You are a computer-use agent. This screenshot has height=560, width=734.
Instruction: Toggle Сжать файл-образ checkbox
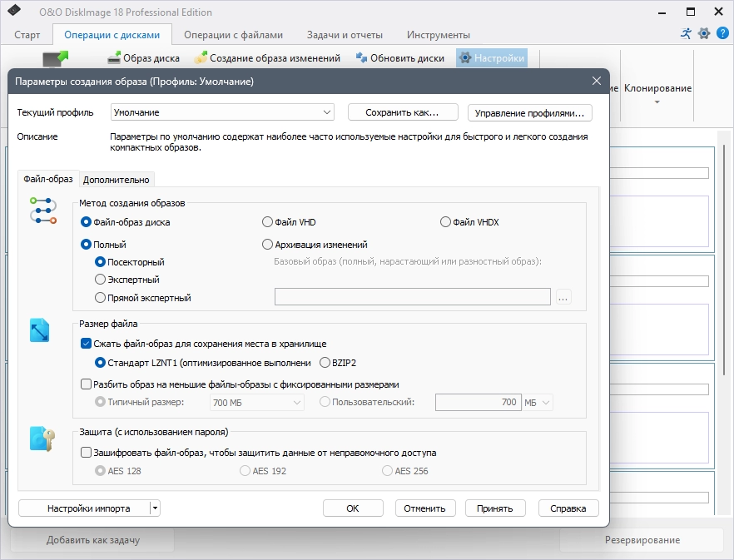click(x=204, y=344)
